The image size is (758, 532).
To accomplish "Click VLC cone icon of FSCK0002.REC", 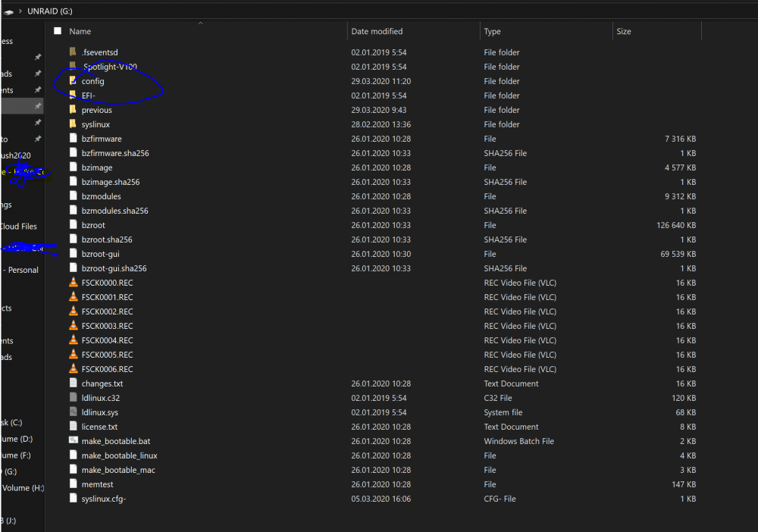I will tap(73, 311).
